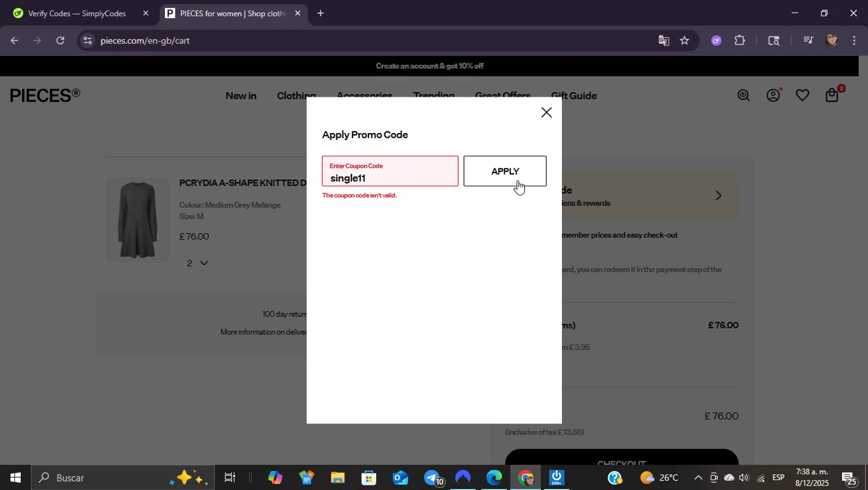Switch ESP keyboard language

779,477
